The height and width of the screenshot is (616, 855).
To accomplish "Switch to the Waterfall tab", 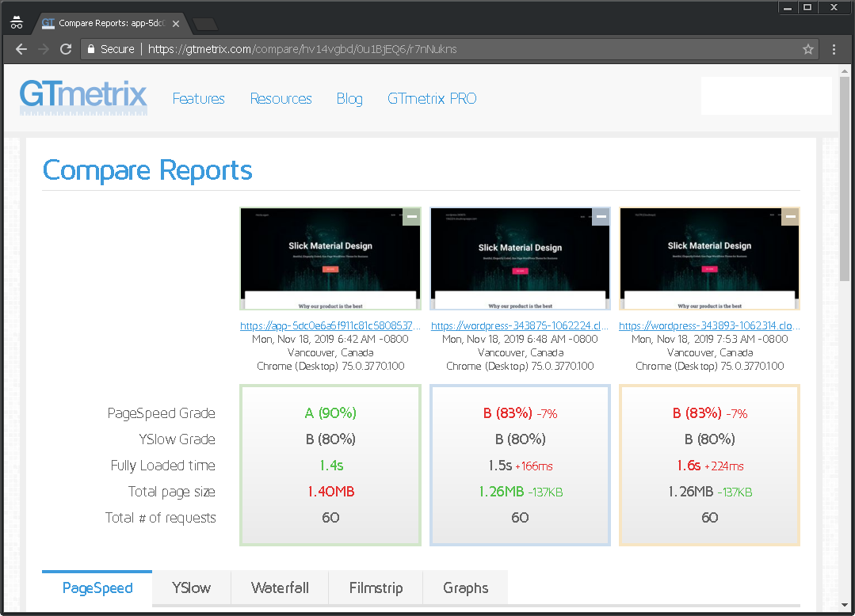I will (280, 587).
